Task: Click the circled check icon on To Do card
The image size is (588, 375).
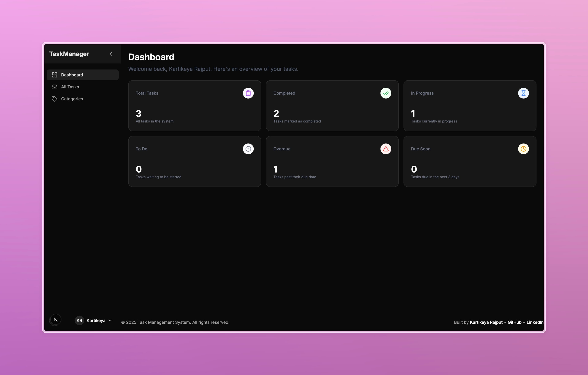Action: tap(248, 149)
